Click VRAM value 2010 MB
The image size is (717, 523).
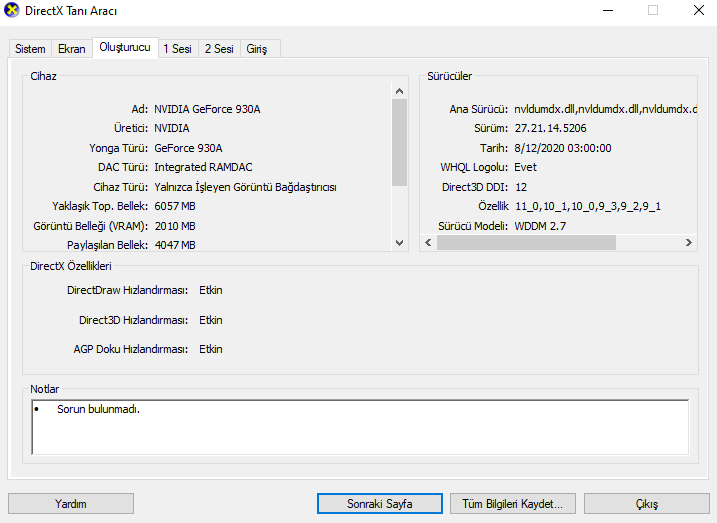[x=175, y=226]
